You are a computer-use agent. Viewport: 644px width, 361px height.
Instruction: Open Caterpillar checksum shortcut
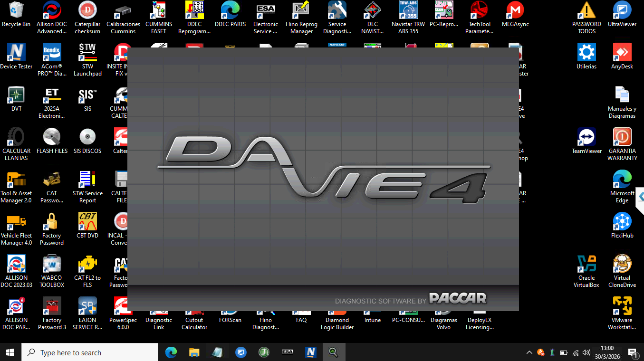(87, 18)
